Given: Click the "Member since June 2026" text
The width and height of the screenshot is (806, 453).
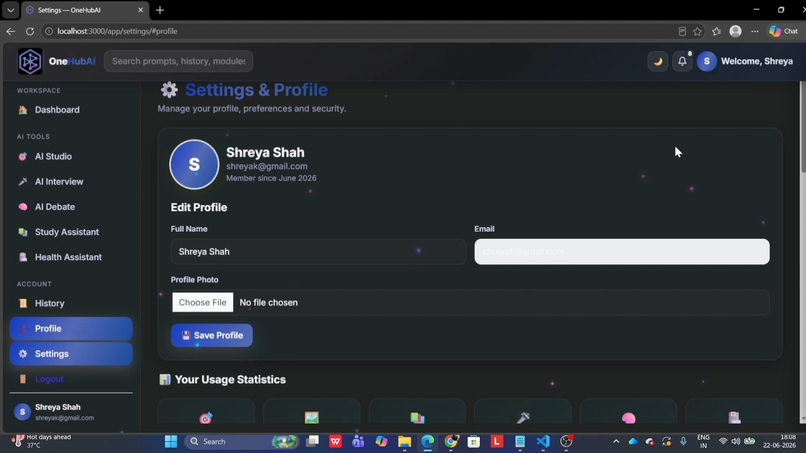Looking at the screenshot, I should (271, 178).
